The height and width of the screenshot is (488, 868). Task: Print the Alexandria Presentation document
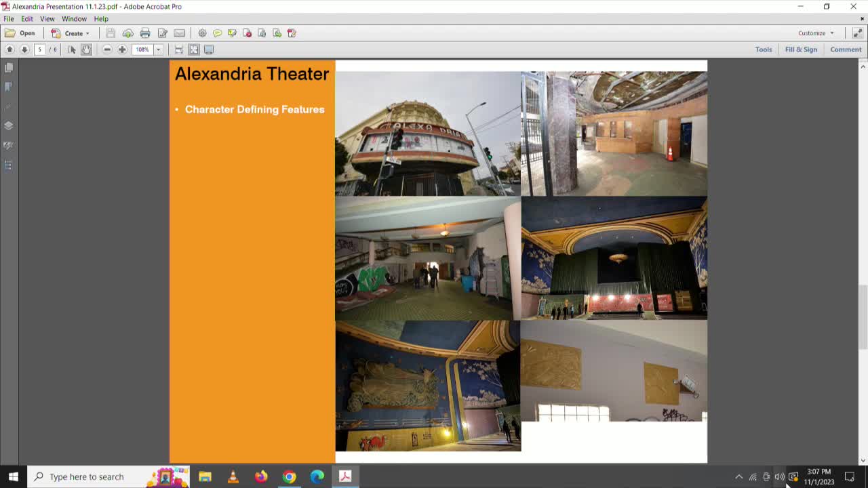[x=145, y=33]
